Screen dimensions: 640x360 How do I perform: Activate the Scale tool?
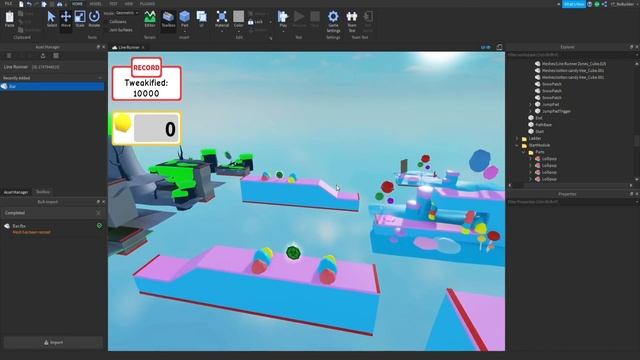[x=80, y=19]
